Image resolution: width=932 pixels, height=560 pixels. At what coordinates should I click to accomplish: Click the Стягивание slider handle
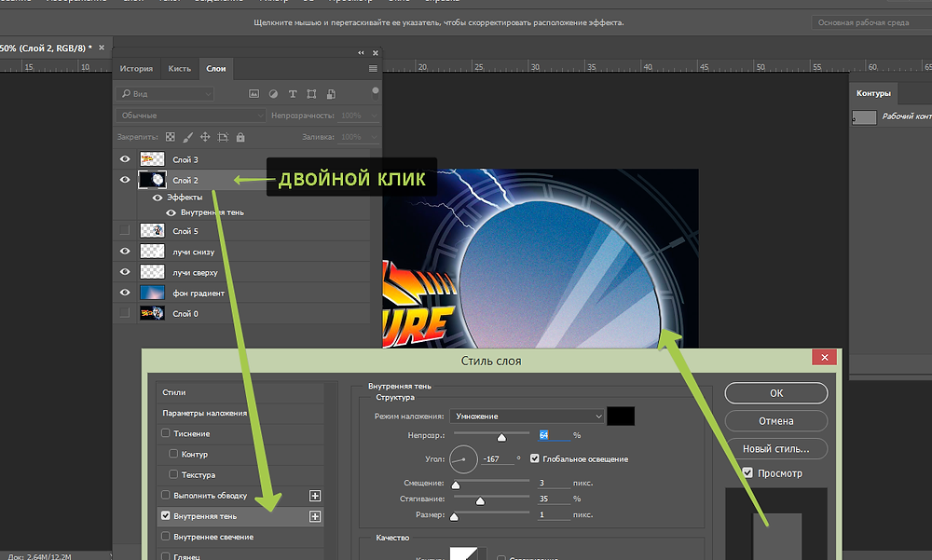point(480,500)
